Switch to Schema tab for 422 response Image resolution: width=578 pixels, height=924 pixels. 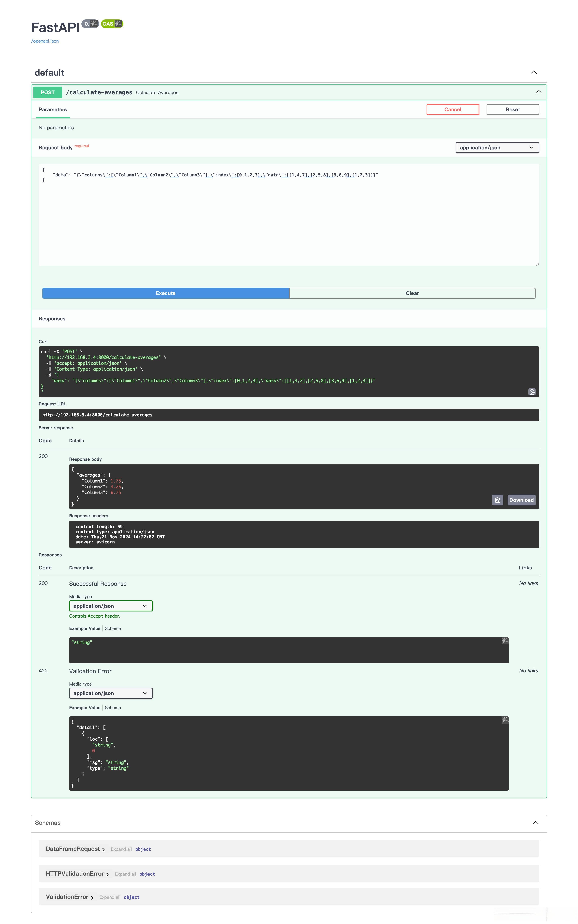coord(113,708)
